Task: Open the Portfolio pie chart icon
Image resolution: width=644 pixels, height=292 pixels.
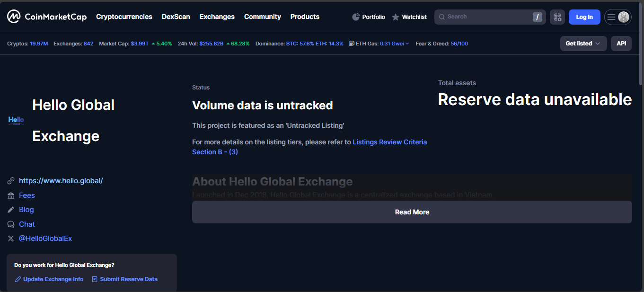Action: (x=356, y=17)
